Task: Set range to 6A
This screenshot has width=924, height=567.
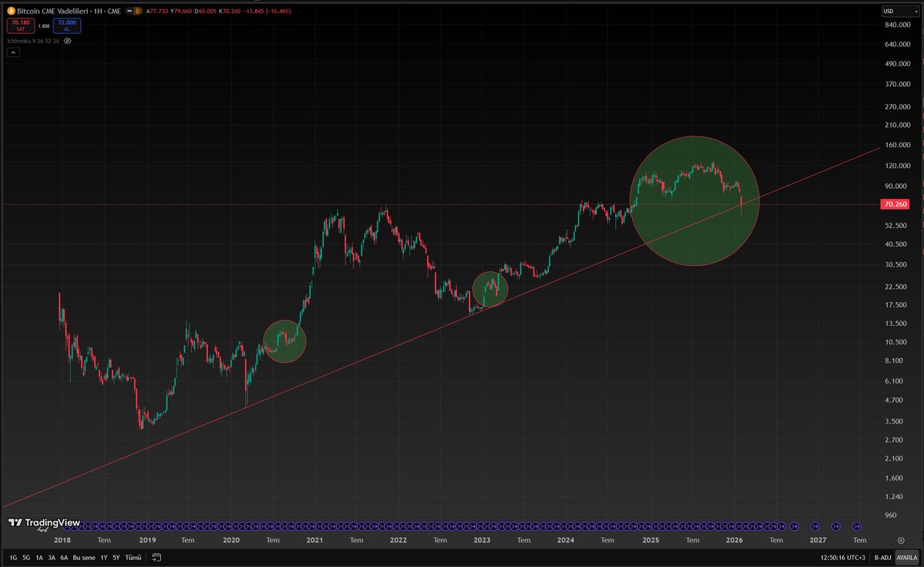Action: pyautogui.click(x=64, y=557)
